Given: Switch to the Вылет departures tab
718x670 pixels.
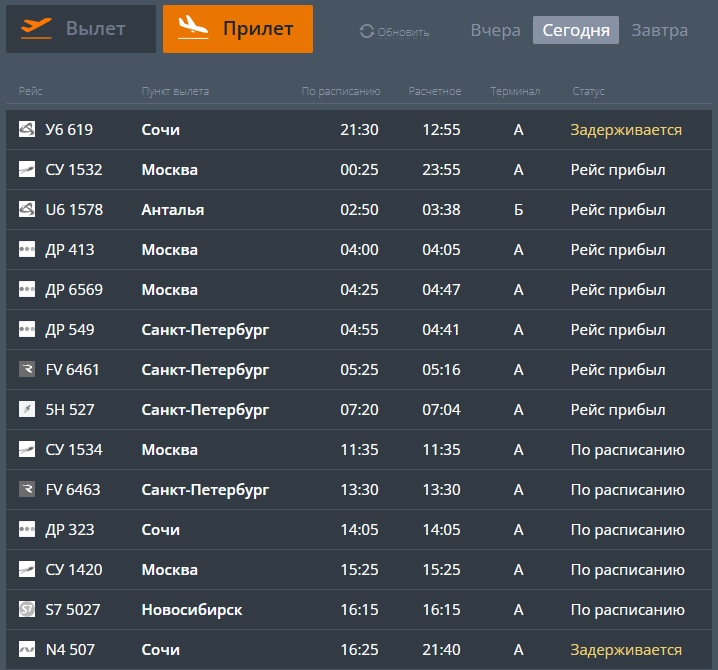Looking at the screenshot, I should coord(81,29).
